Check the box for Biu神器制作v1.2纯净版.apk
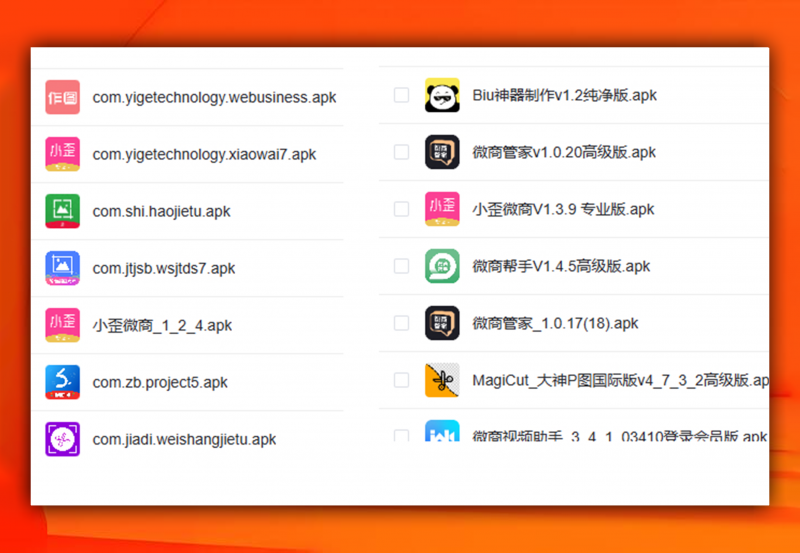 [x=401, y=95]
